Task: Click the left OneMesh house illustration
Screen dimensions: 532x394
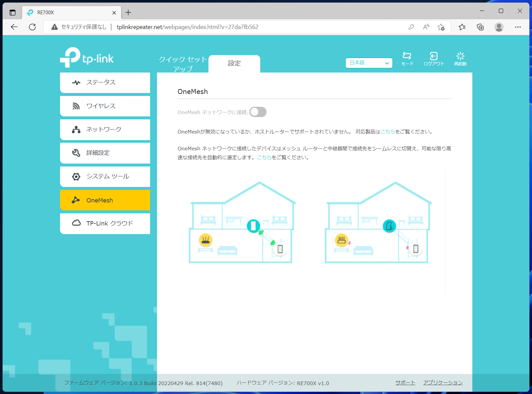Action: coord(242,223)
